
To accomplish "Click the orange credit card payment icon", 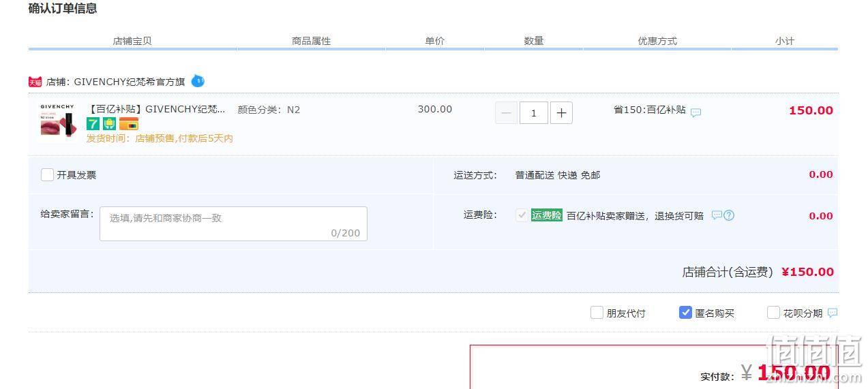I will 129,124.
